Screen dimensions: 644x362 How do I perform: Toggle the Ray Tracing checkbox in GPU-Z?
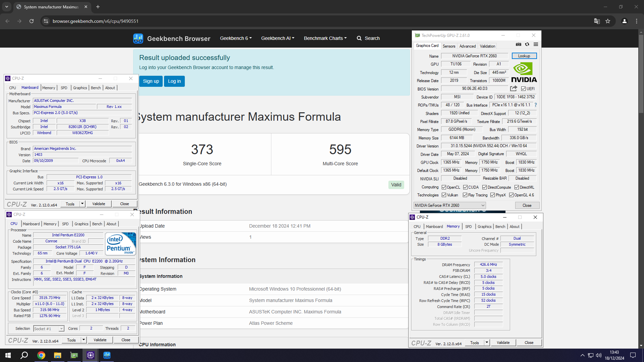coord(465,195)
